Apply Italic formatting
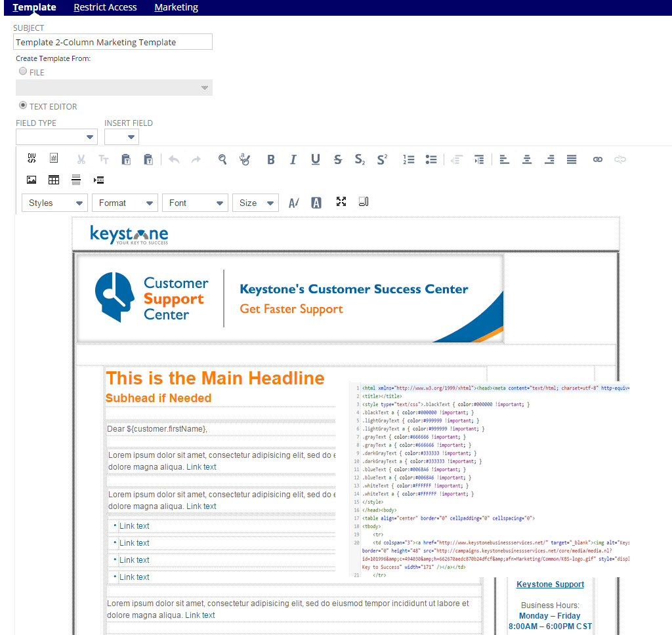 click(293, 160)
